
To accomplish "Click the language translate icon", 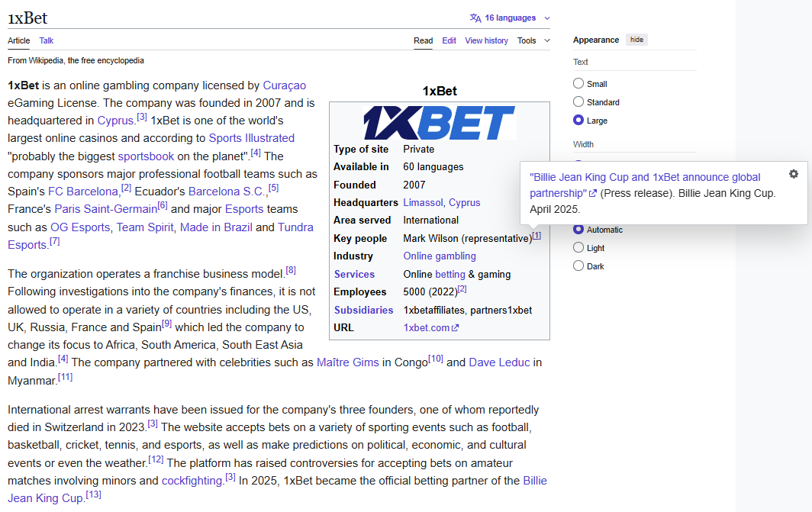I will 475,18.
